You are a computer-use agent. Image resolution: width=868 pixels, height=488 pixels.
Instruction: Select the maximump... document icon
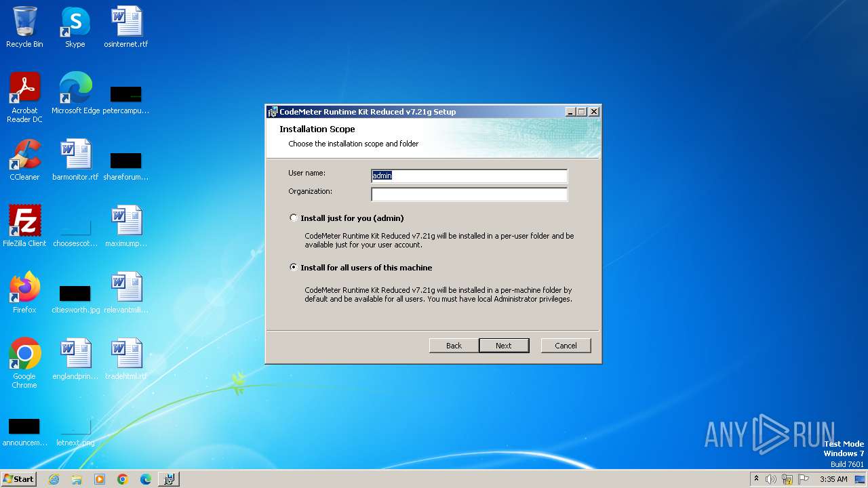pyautogui.click(x=126, y=226)
